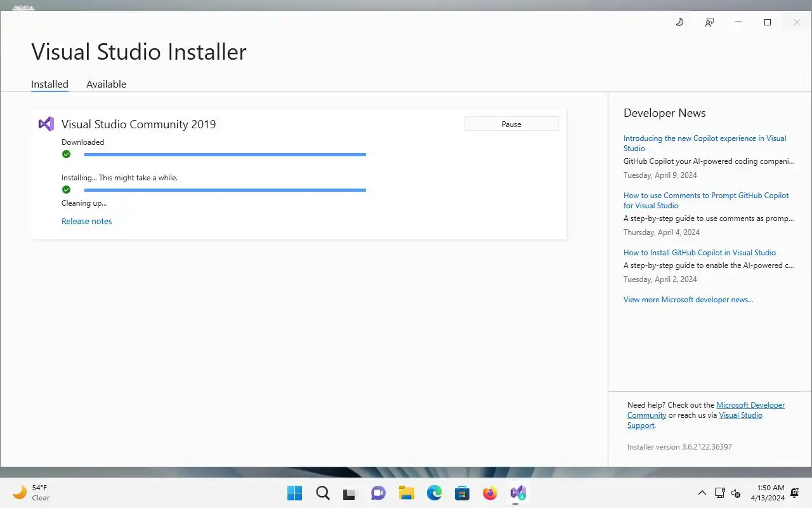Viewport: 812px width, 508px height.
Task: Click the green check under Installing status
Action: coord(66,190)
